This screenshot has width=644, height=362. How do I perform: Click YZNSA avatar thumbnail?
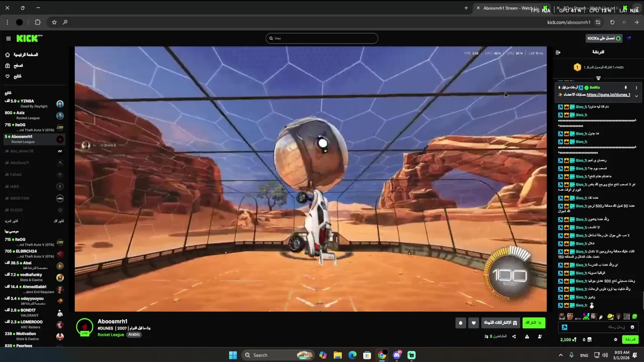coord(60,104)
